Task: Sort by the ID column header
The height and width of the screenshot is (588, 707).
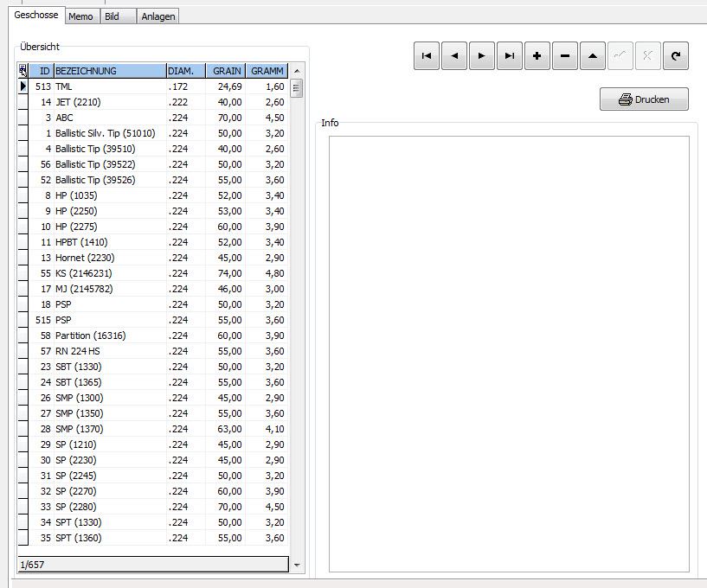Action: tap(41, 71)
